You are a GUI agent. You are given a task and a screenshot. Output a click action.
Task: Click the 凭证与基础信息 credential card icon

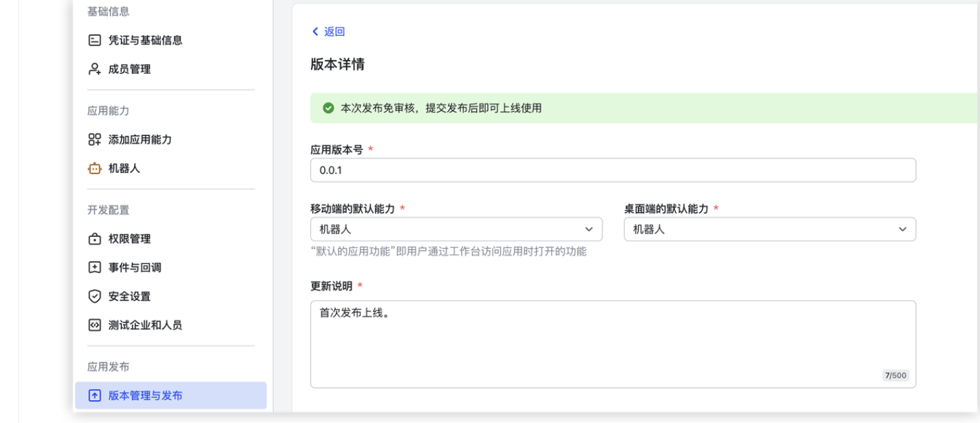pos(94,40)
